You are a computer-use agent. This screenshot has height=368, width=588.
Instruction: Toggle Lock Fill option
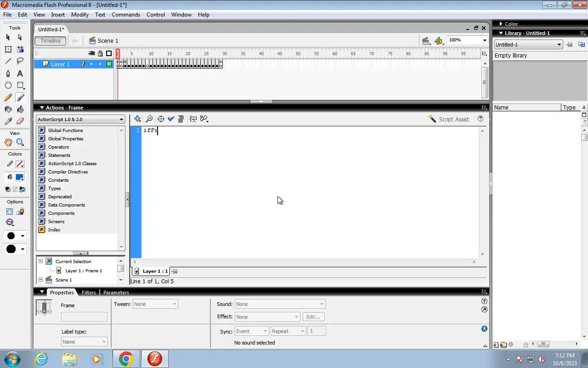20,212
